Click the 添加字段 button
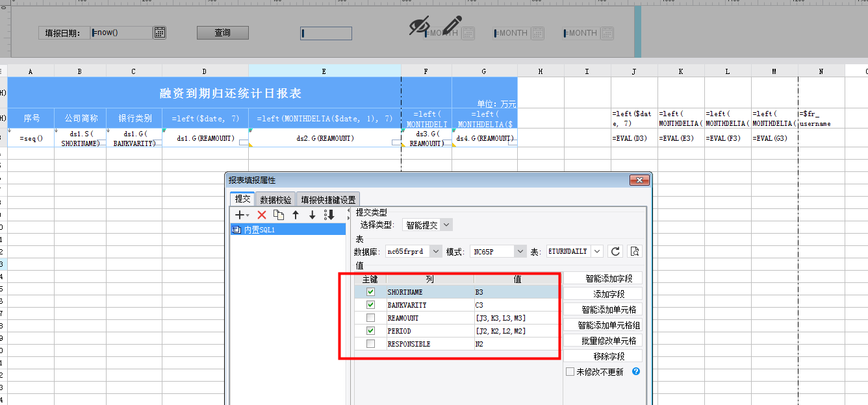 click(602, 294)
